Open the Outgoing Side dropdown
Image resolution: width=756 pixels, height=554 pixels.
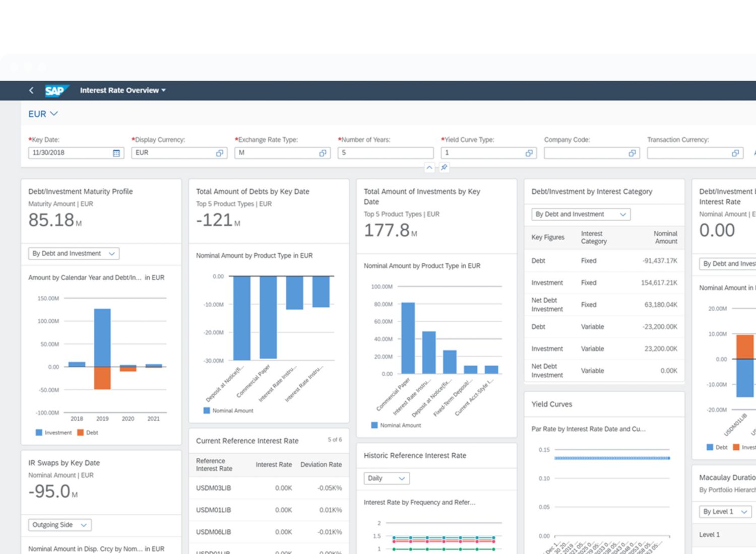[59, 525]
